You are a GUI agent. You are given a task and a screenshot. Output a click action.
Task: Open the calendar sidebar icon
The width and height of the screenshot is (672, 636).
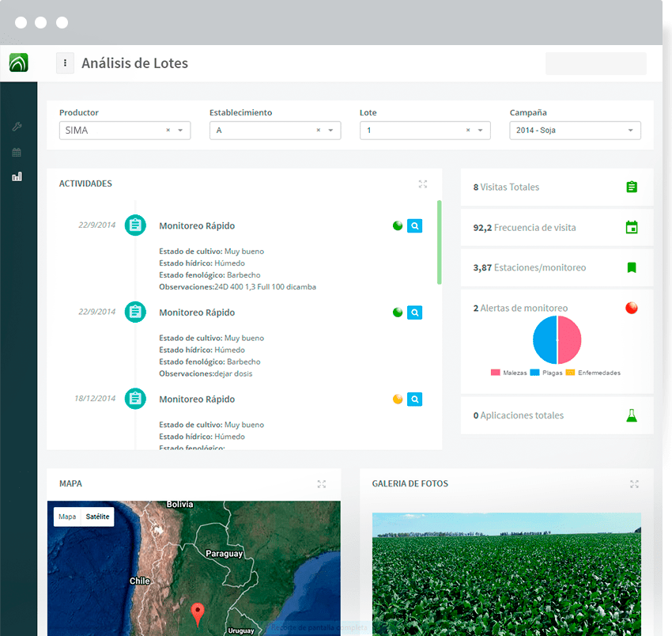pos(17,152)
